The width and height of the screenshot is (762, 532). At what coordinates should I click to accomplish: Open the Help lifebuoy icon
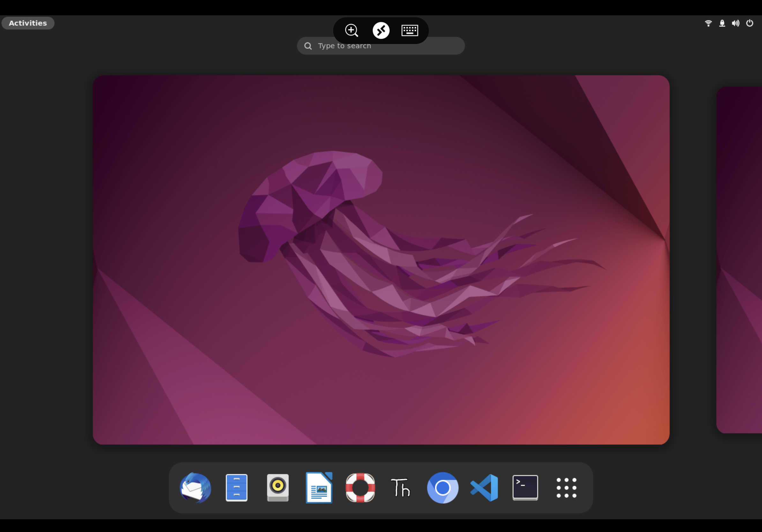360,488
